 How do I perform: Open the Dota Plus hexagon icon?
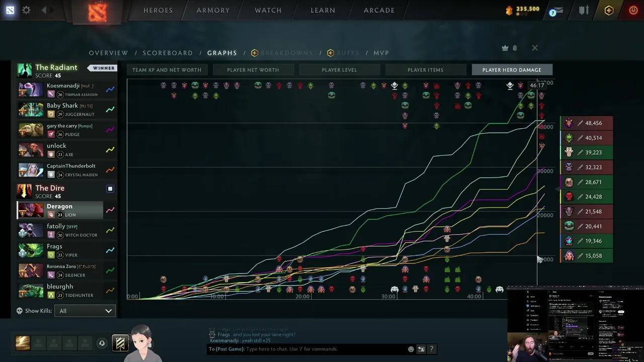pyautogui.click(x=609, y=10)
